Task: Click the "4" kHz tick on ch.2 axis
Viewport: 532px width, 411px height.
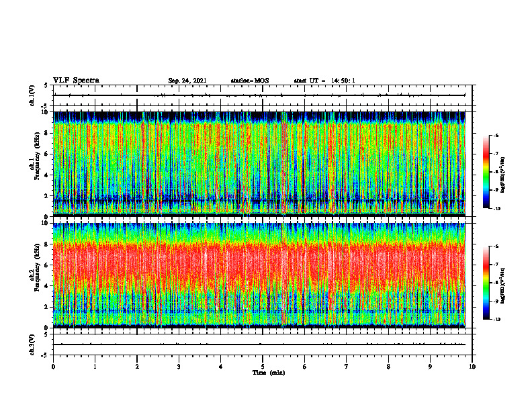Action: point(46,286)
